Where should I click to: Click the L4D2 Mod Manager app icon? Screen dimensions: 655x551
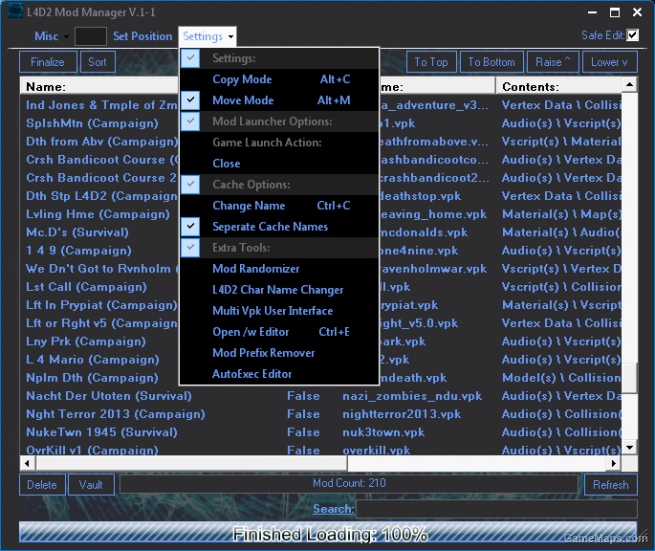15,11
